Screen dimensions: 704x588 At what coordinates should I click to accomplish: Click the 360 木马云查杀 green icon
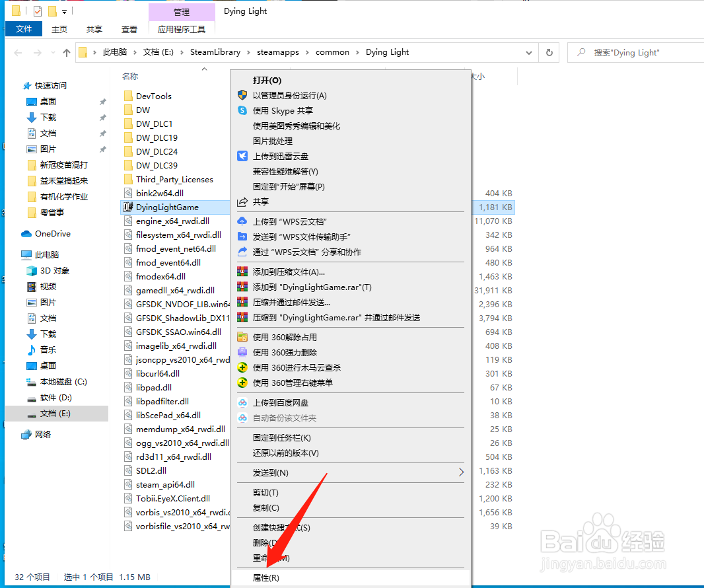[x=242, y=367]
